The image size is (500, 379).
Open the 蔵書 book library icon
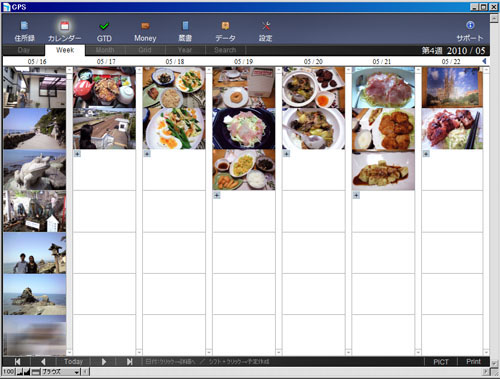pyautogui.click(x=185, y=26)
